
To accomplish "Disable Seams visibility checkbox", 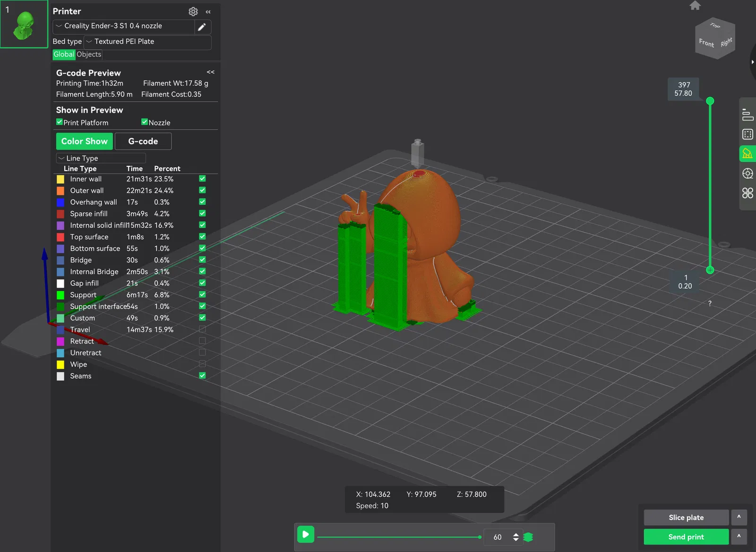I will [202, 375].
